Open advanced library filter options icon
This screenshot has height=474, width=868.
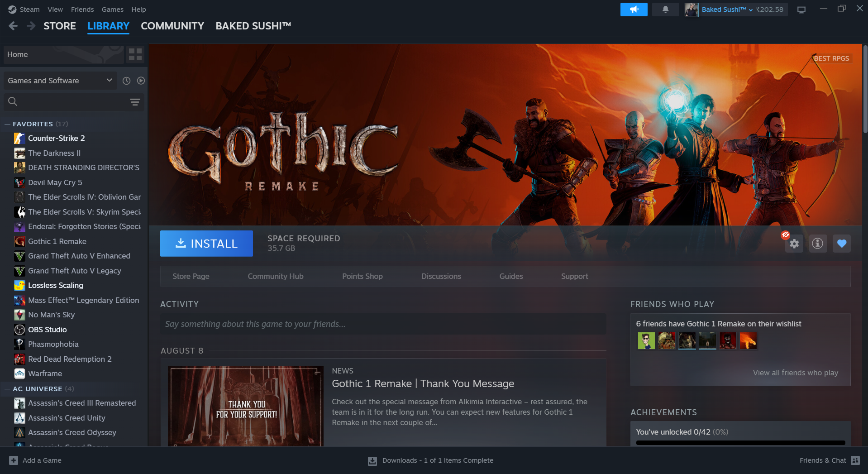[x=135, y=102]
